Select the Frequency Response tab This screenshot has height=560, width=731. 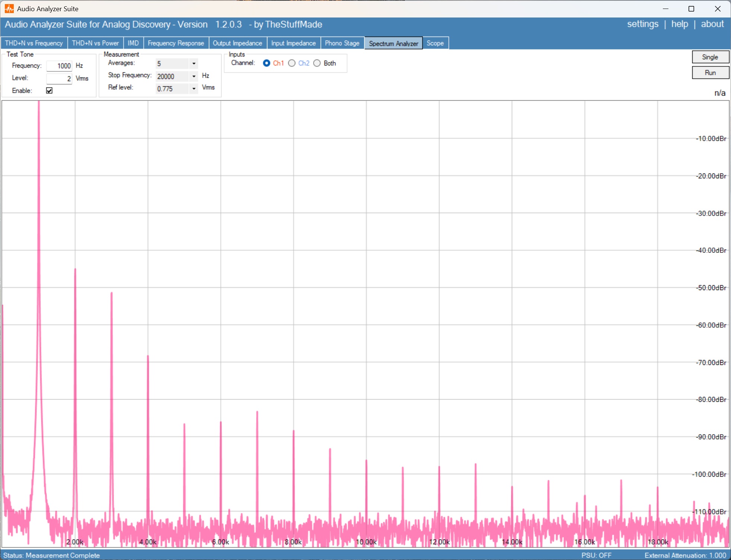click(x=176, y=43)
